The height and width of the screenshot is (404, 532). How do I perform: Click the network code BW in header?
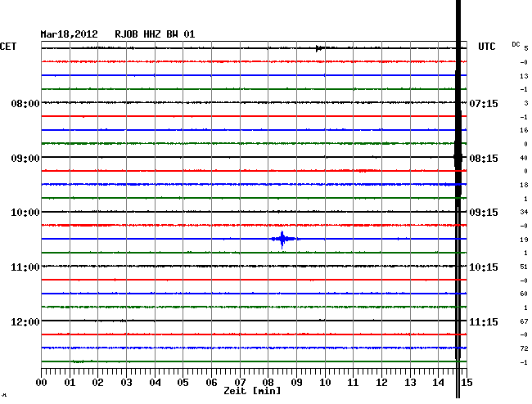point(172,34)
